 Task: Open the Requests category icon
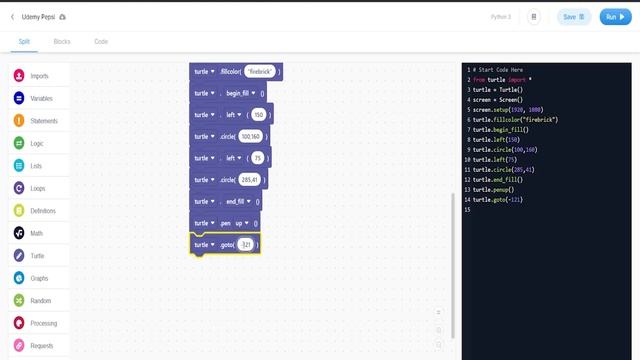coord(19,345)
